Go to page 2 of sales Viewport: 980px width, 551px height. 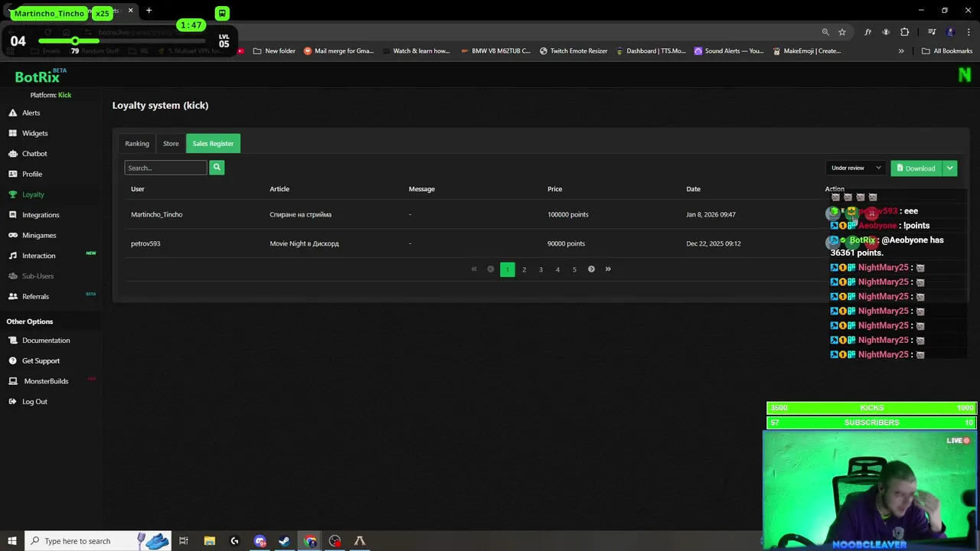pyautogui.click(x=524, y=269)
